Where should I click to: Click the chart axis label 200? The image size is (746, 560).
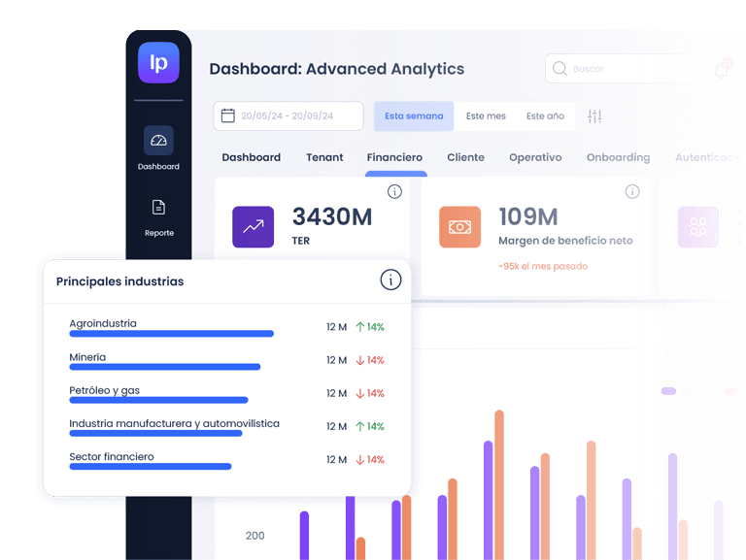255,536
